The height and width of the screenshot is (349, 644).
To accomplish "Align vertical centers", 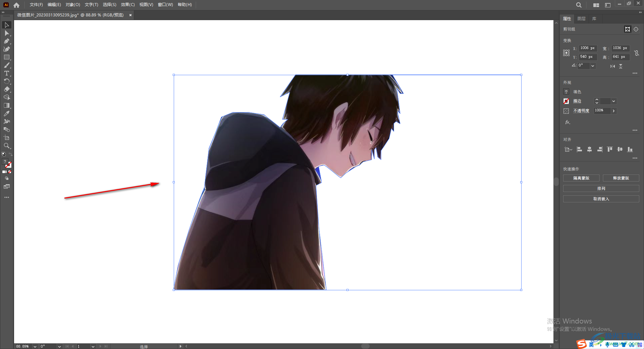I will (620, 149).
